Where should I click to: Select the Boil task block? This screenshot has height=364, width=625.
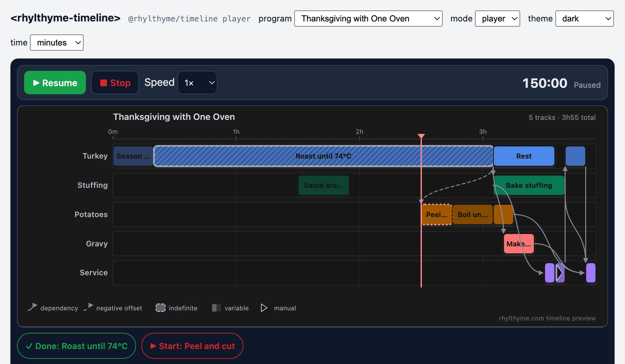point(472,215)
